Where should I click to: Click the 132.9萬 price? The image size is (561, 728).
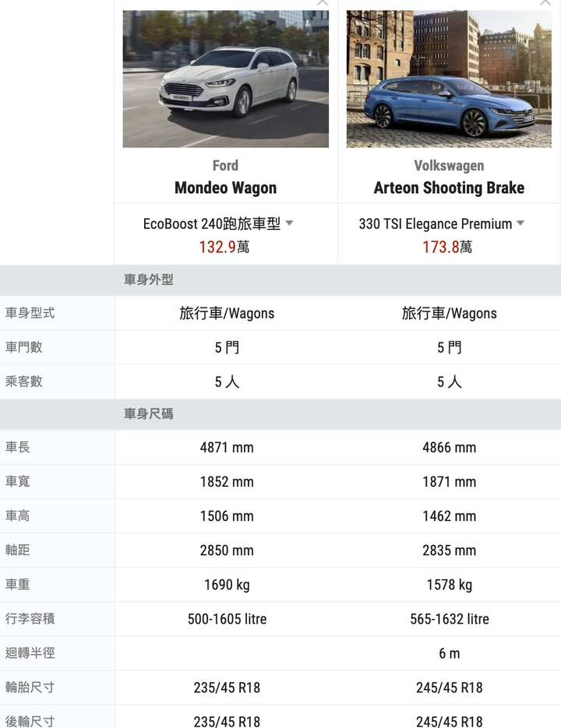(224, 247)
